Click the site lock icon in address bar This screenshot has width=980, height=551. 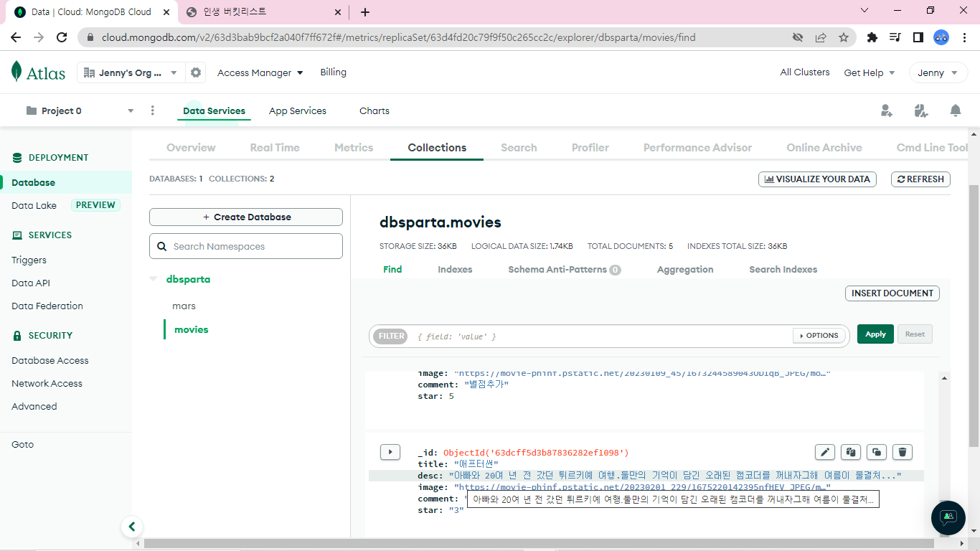(90, 37)
